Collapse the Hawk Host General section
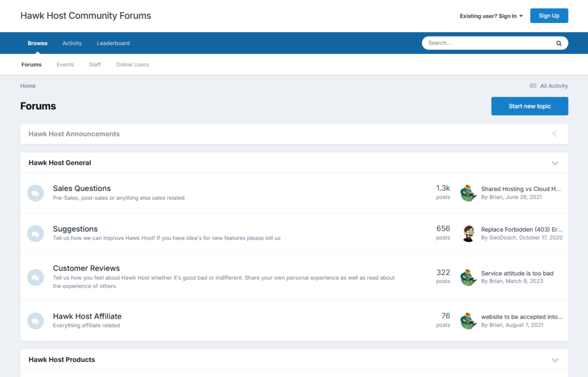Screen dimensions: 588x377 (x=555, y=163)
